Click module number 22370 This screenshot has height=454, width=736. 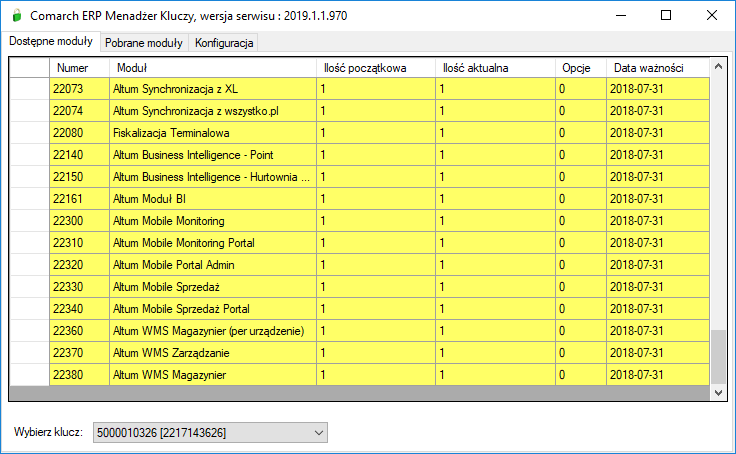(79, 353)
